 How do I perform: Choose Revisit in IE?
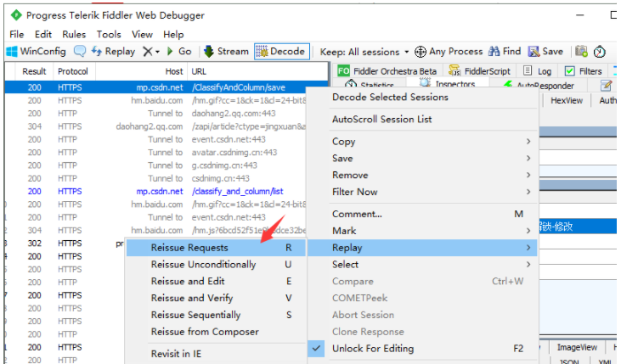217,354
